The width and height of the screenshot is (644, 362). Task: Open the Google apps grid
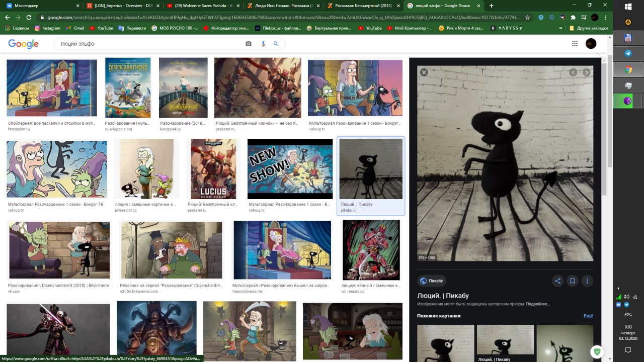pyautogui.click(x=575, y=44)
